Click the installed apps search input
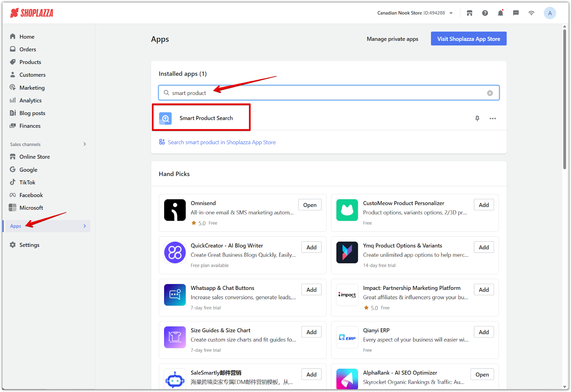 [329, 93]
